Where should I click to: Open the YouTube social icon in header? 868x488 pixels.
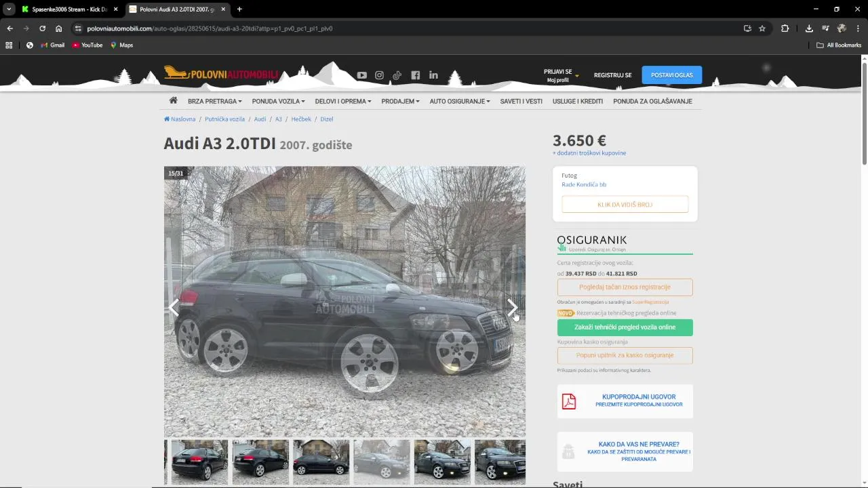click(361, 75)
